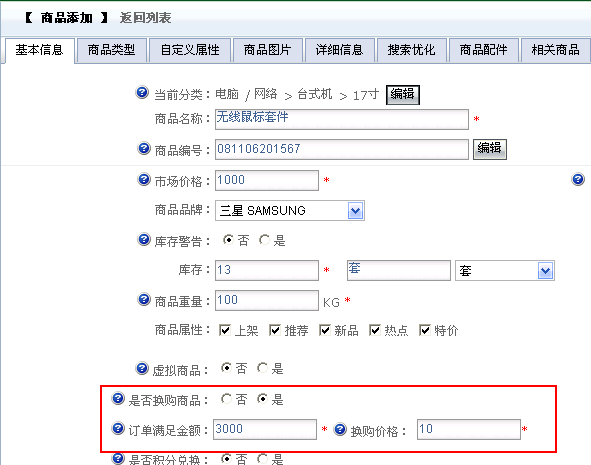Open help icon beside 虚拟商品
The width and height of the screenshot is (591, 465).
click(x=142, y=368)
